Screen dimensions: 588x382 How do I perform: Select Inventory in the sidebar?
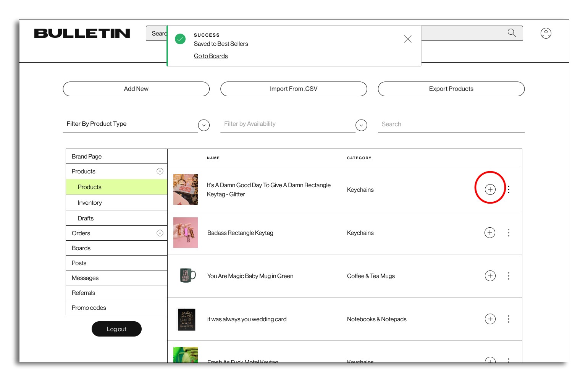90,203
